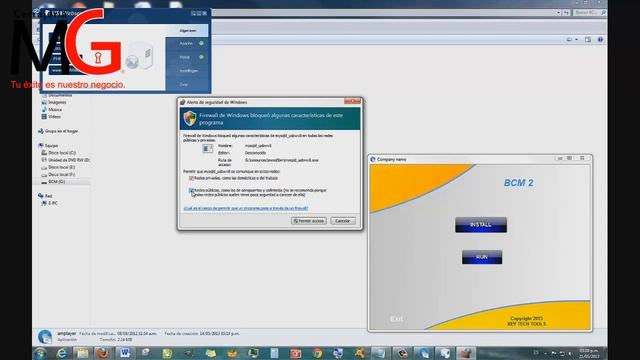The width and height of the screenshot is (640, 360).
Task: Close the Company name BCM window
Action: [582, 158]
